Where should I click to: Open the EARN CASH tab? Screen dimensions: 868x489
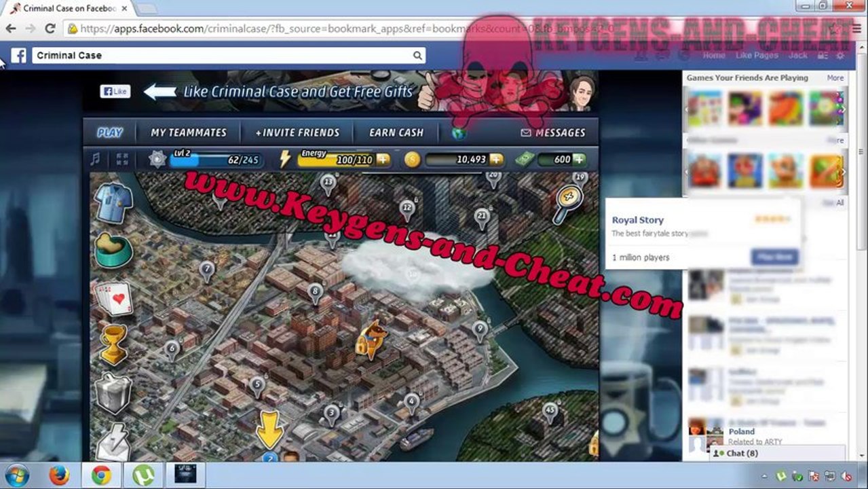[396, 132]
